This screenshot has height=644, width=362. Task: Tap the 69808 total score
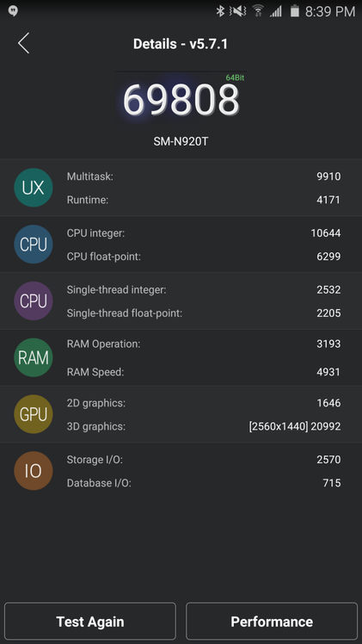point(181,100)
